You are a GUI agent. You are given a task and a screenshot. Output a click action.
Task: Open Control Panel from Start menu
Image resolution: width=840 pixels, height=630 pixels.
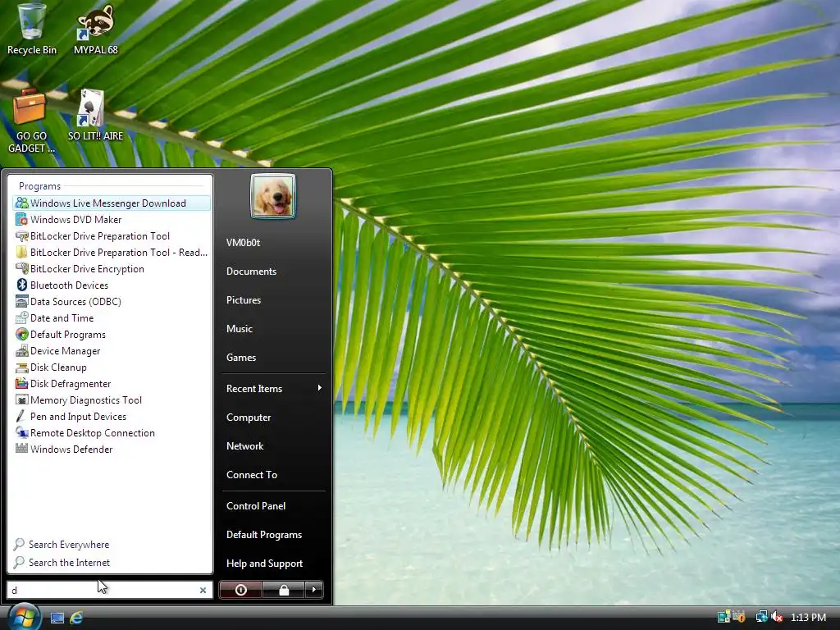[256, 505]
